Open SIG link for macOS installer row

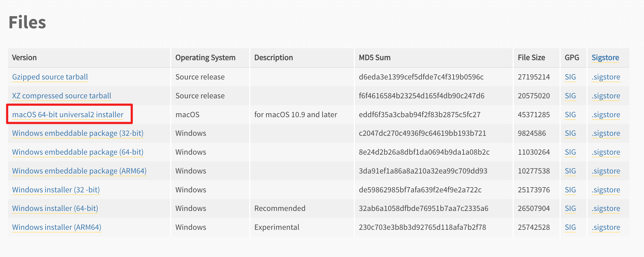tap(570, 115)
